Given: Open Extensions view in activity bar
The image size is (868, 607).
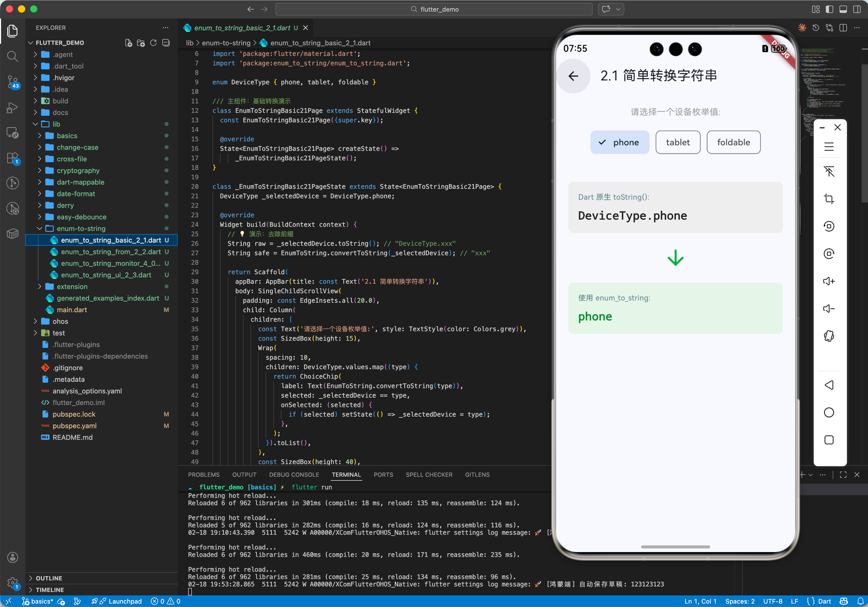Looking at the screenshot, I should coord(12,158).
